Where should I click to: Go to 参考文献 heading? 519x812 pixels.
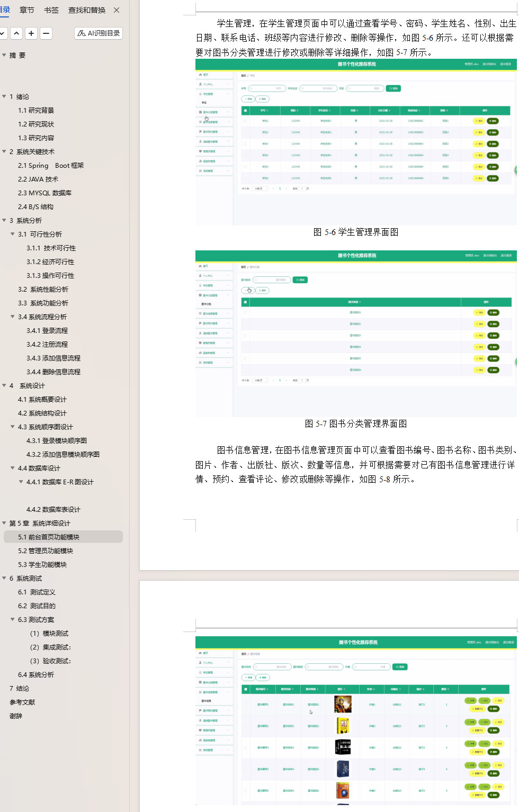pos(22,702)
